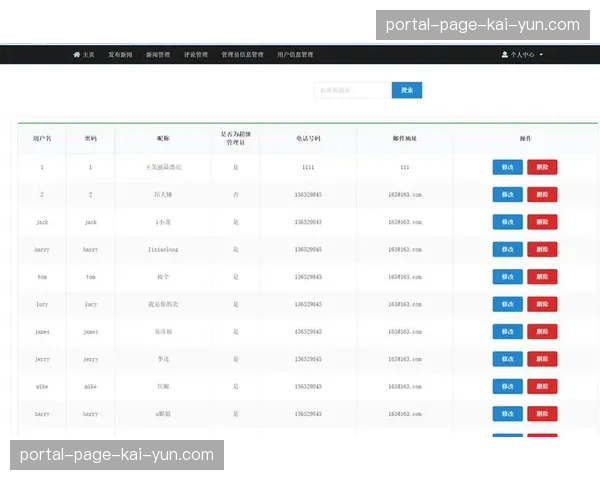The image size is (600, 480).
Task: Select the email address in lucy row
Action: (405, 304)
